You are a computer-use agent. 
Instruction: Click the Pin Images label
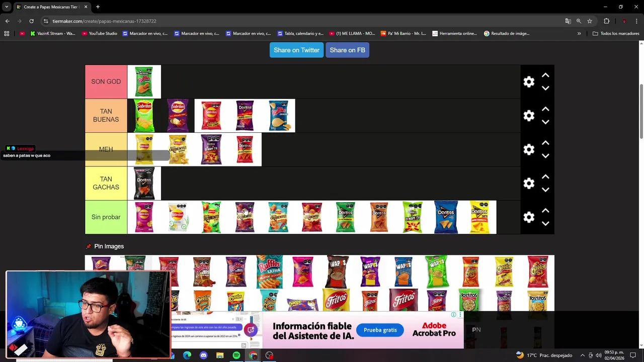[x=109, y=246]
